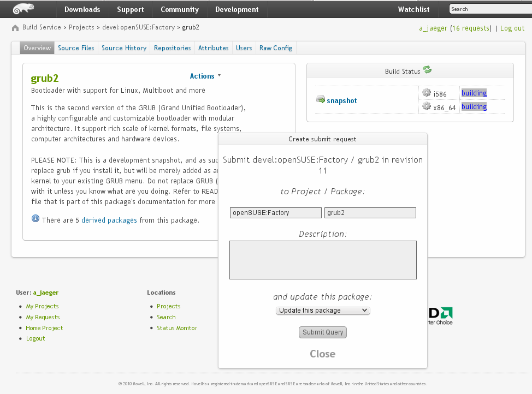Open the Community menu
Screen dimensions: 532x394
[x=180, y=9]
